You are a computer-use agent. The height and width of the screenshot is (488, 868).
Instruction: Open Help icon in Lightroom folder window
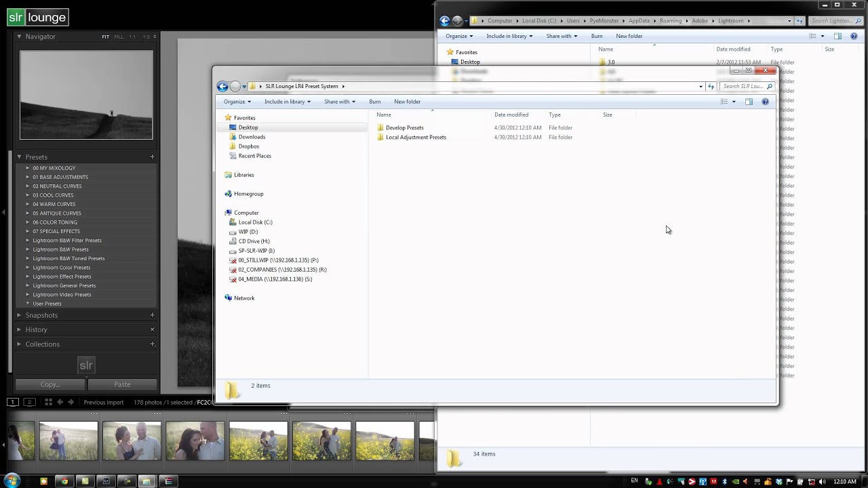pos(854,36)
